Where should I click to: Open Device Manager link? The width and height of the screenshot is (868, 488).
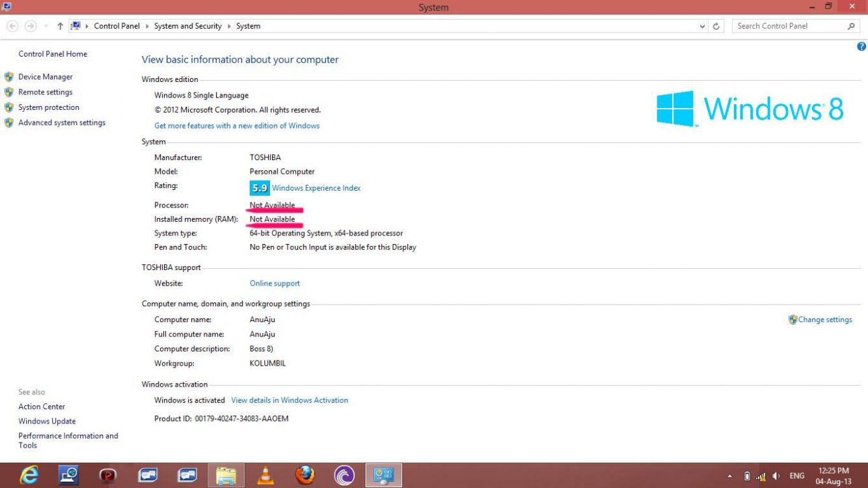(46, 77)
